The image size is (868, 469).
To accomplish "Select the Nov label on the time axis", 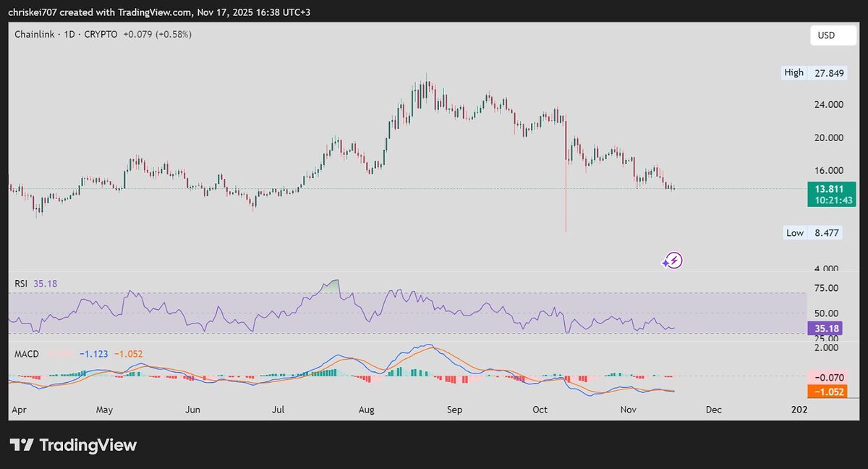I will (628, 409).
